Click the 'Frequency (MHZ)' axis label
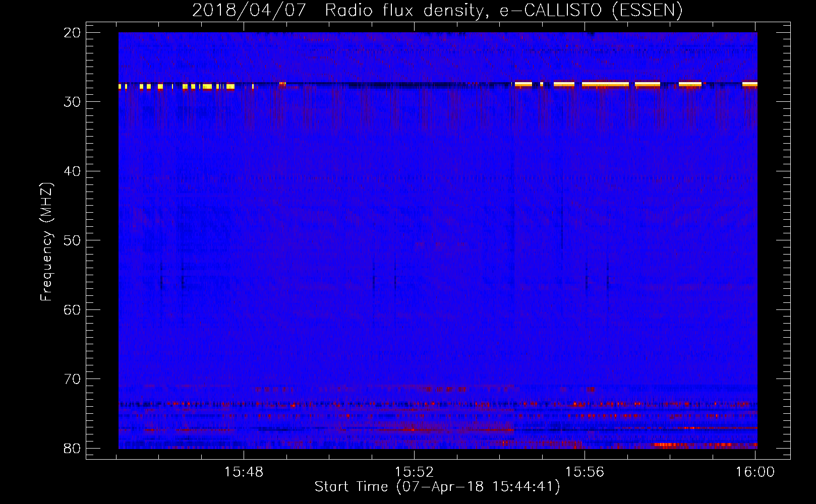Screen dimensions: 816x504 (x=46, y=242)
